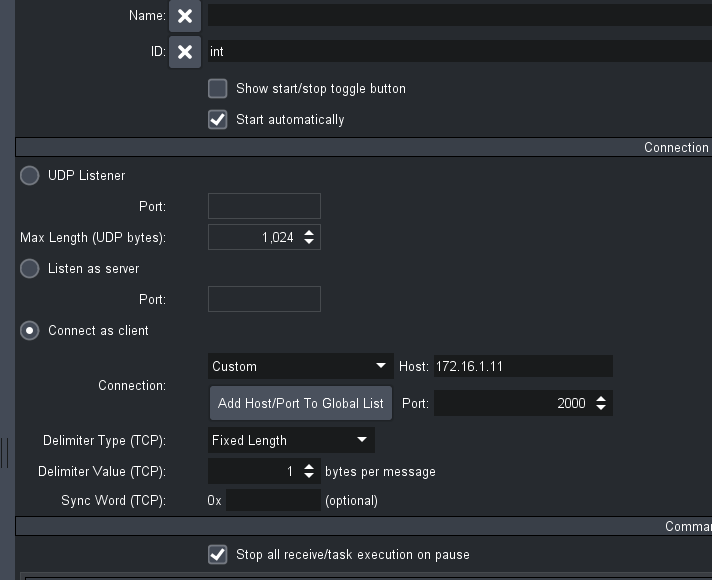Click the UDP Listener Port field
The image size is (712, 580).
pyautogui.click(x=264, y=206)
